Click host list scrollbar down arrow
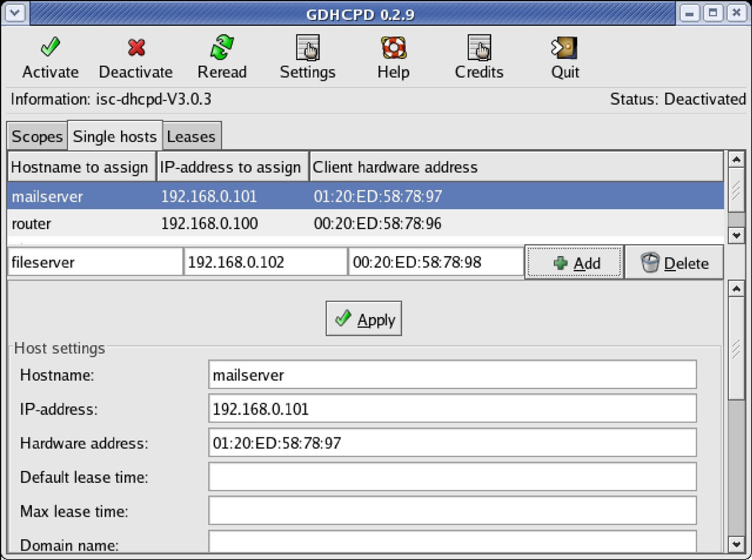Viewport: 752px width, 560px height. point(736,235)
